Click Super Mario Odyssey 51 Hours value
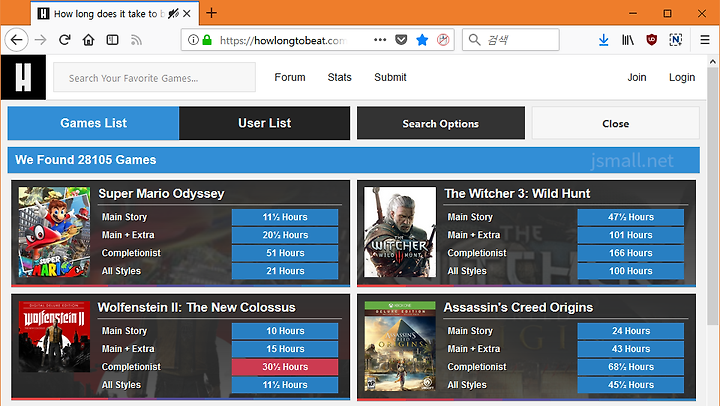The height and width of the screenshot is (406, 720). (285, 253)
